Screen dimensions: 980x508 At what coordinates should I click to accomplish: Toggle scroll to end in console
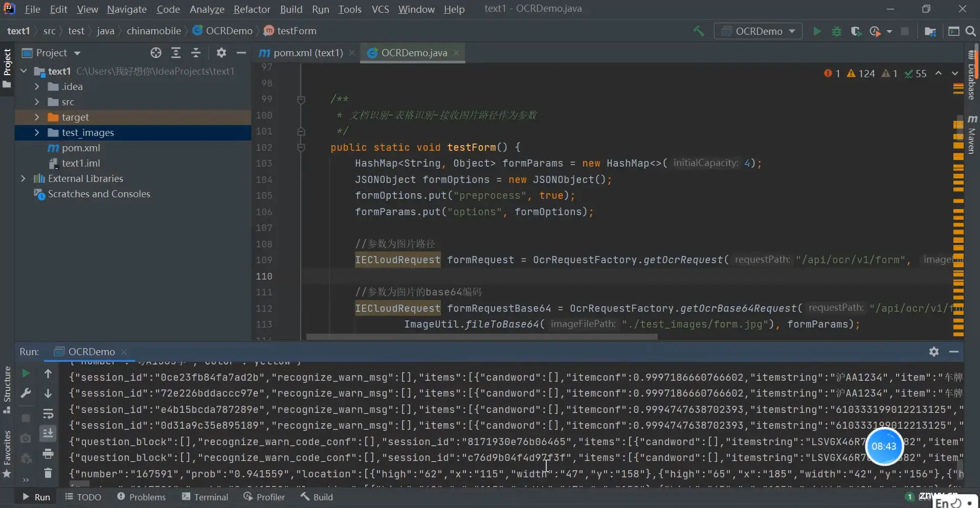pyautogui.click(x=48, y=433)
